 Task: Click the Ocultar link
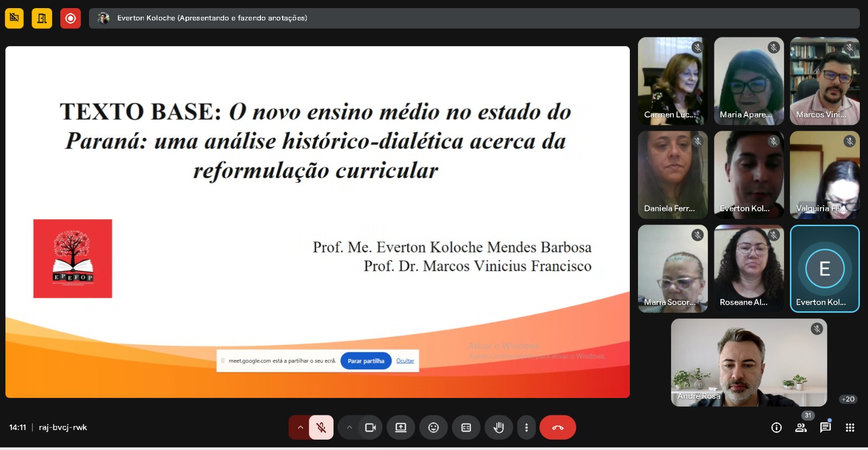405,361
